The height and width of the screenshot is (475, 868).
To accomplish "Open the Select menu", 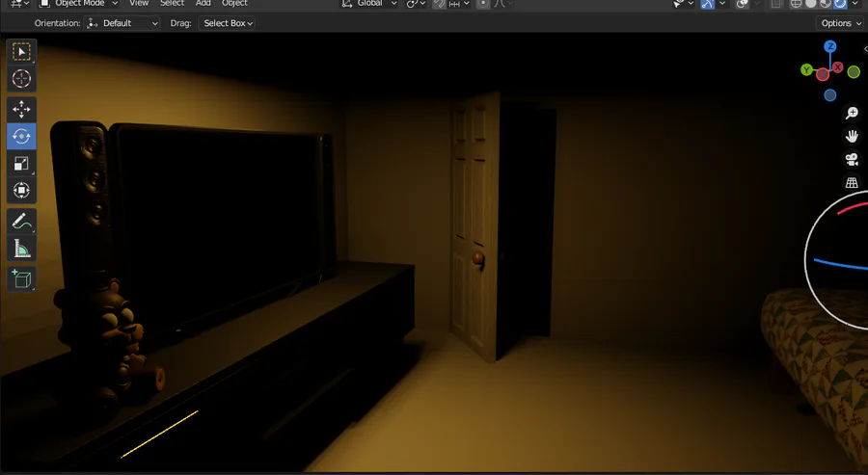I will click(173, 4).
